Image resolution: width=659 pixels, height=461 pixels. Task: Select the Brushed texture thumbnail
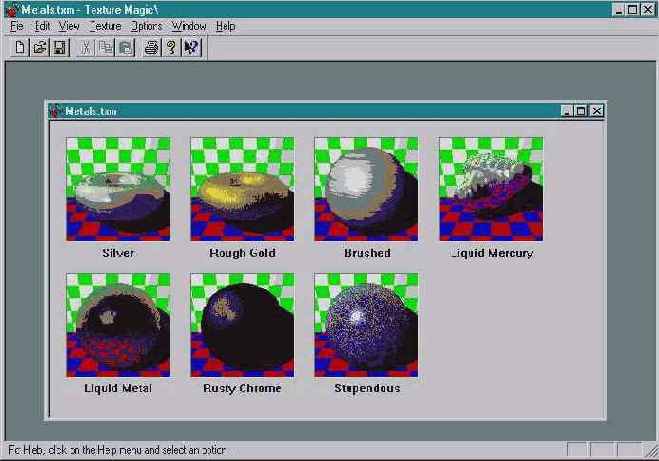[366, 189]
